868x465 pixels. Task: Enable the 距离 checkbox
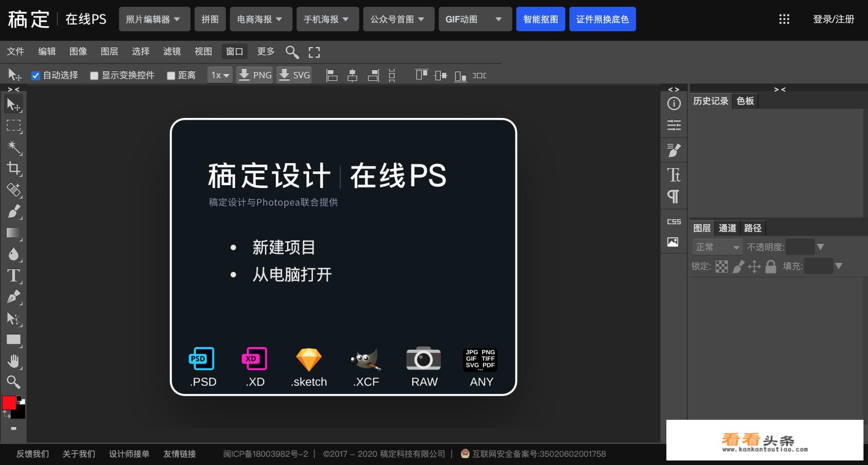[x=170, y=75]
